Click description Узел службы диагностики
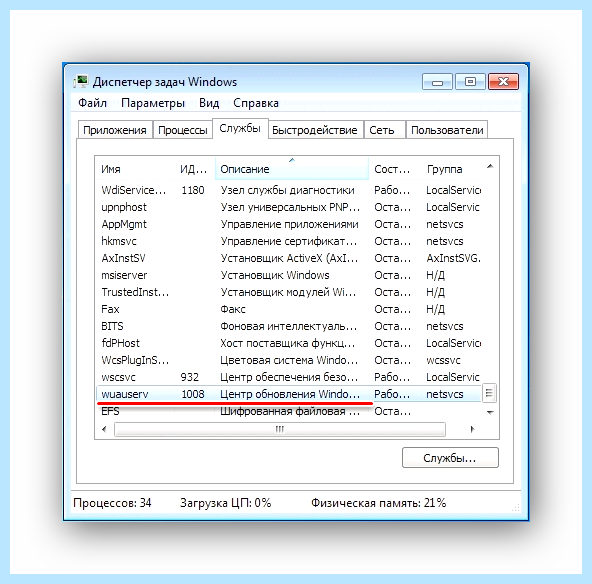Image resolution: width=592 pixels, height=584 pixels. tap(287, 190)
